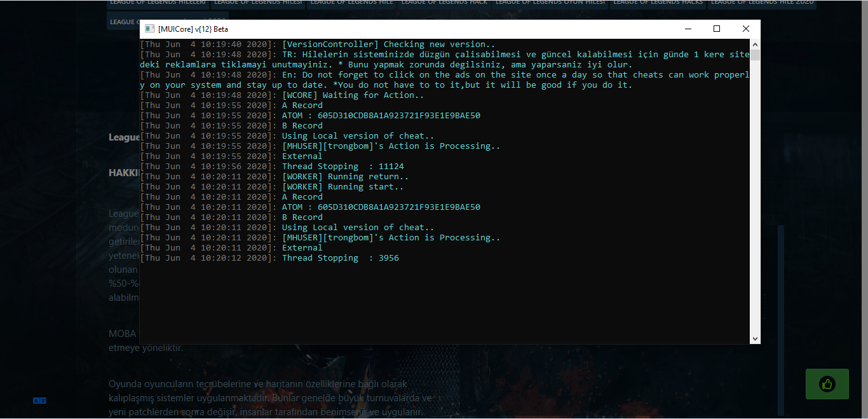Click the "[WORKER] Running return.." line
The height and width of the screenshot is (419, 868).
(x=275, y=177)
